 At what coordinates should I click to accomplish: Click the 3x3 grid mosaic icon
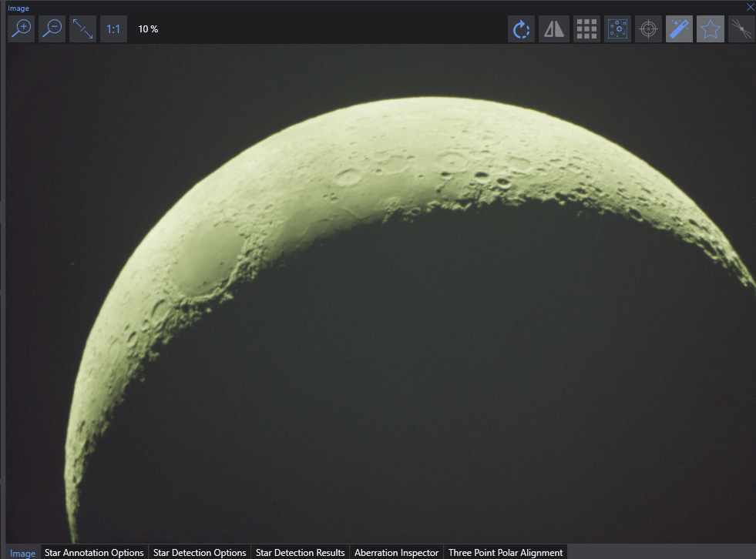point(586,29)
